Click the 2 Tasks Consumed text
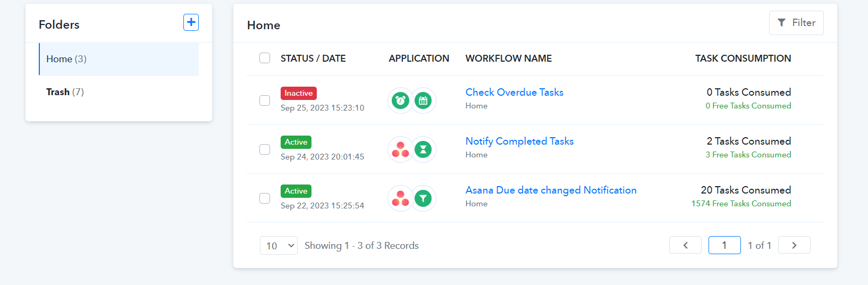 (749, 141)
